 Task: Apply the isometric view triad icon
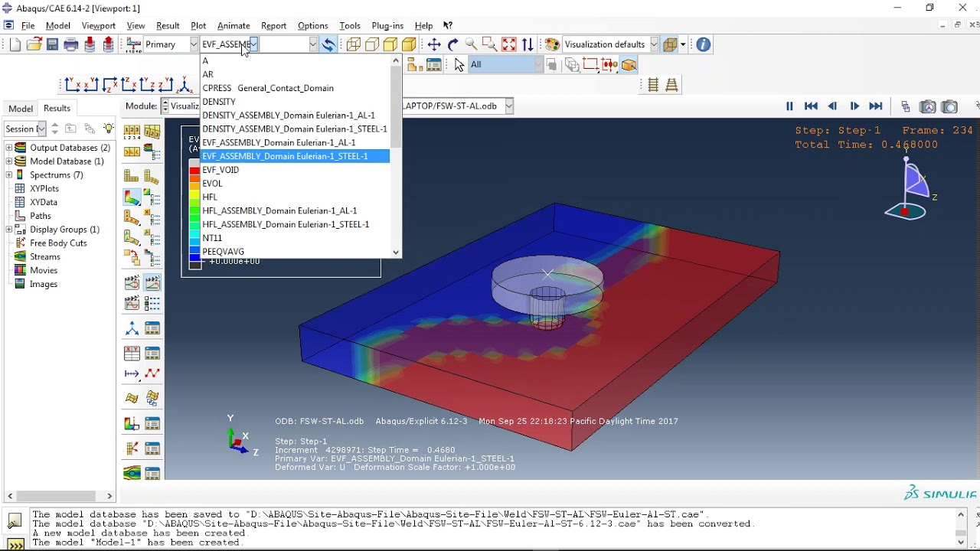tap(185, 85)
